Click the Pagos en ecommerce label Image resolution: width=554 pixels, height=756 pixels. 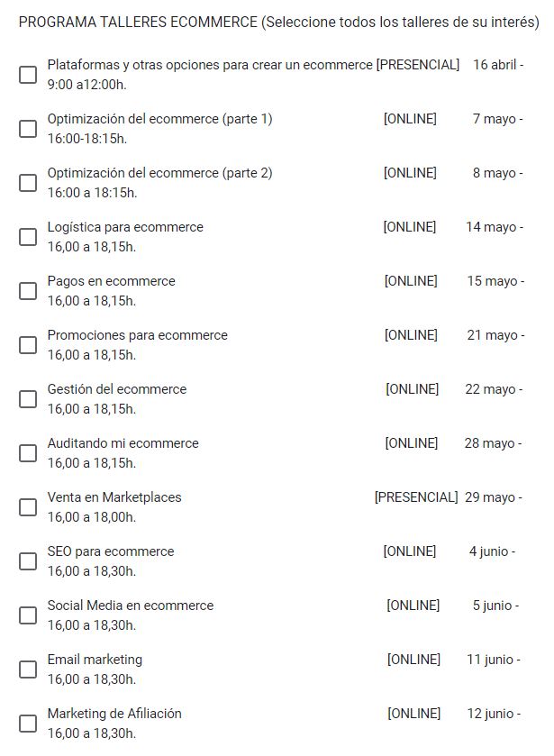[111, 281]
